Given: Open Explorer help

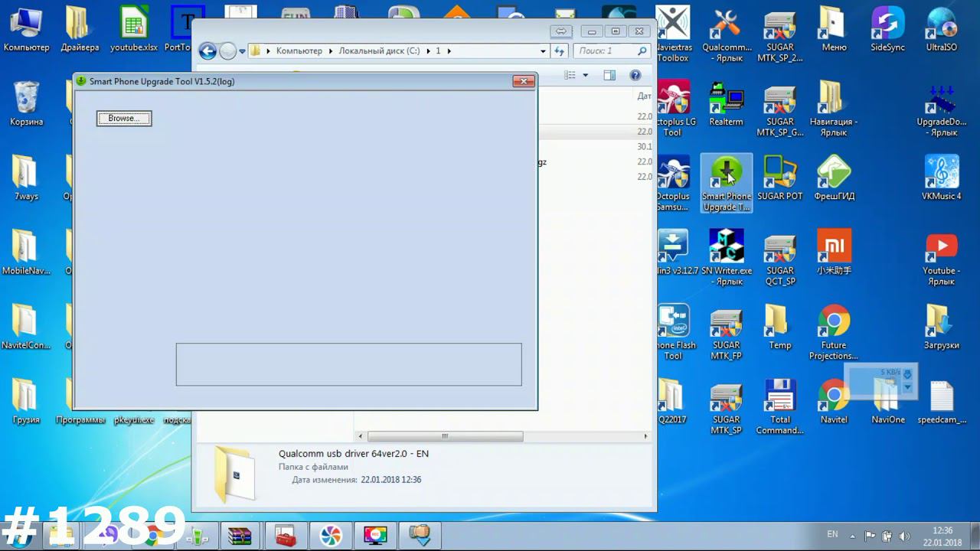Looking at the screenshot, I should [635, 75].
